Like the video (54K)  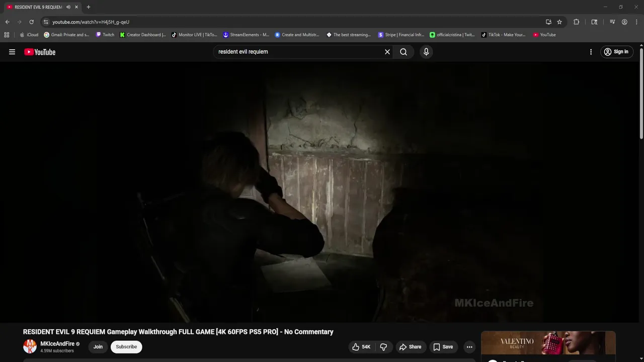pyautogui.click(x=361, y=347)
